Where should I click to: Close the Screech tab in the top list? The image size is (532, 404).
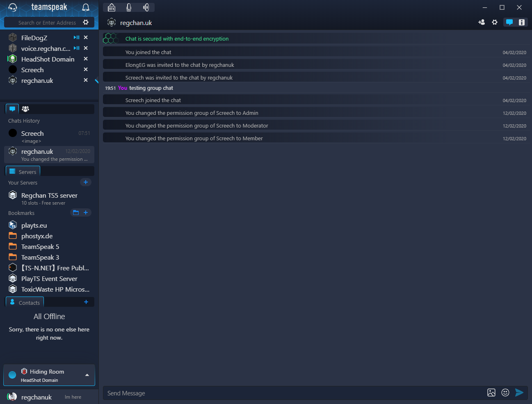tap(86, 69)
